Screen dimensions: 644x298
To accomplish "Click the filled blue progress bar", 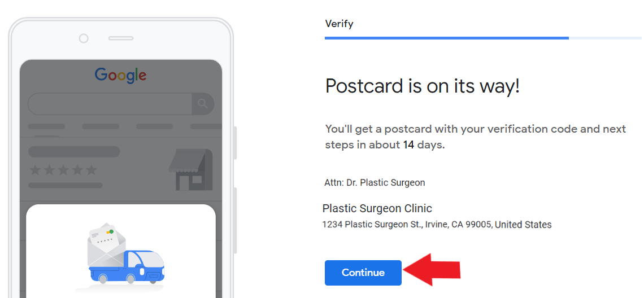I will click(446, 38).
